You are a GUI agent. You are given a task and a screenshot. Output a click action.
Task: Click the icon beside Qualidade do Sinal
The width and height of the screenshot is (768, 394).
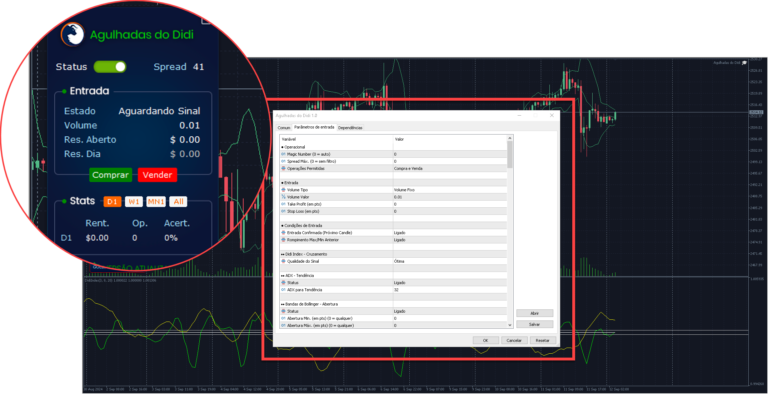tap(283, 261)
